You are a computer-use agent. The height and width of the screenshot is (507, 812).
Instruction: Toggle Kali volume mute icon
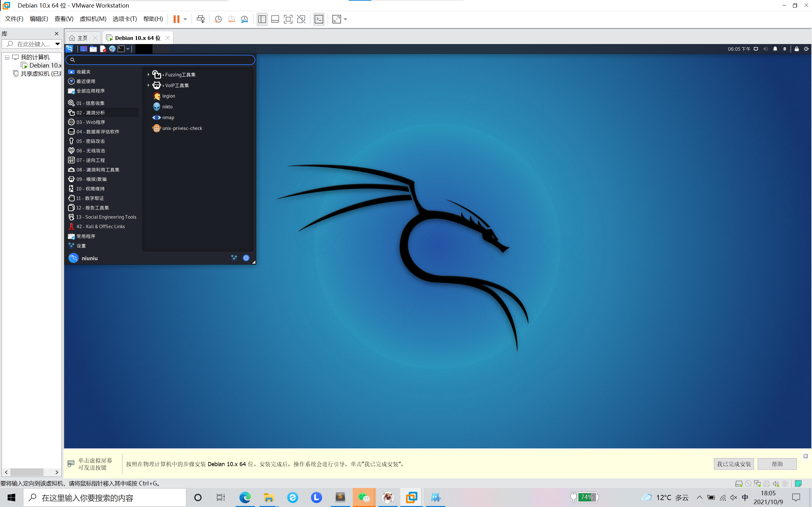point(765,49)
